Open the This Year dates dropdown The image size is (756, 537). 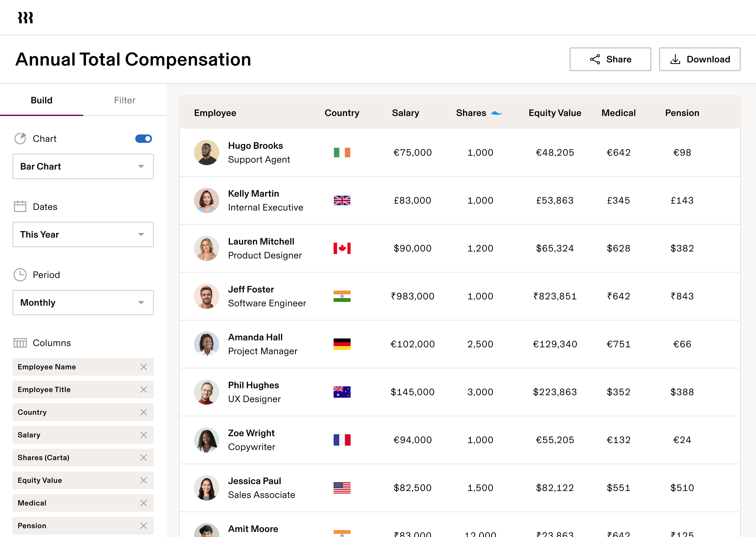coord(83,234)
